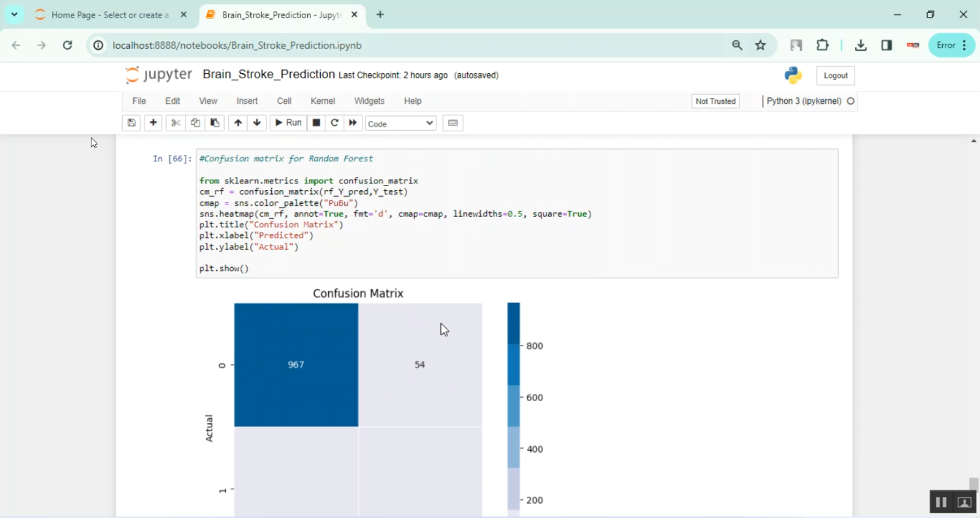Image resolution: width=980 pixels, height=518 pixels.
Task: Open the Cell menu
Action: 284,101
